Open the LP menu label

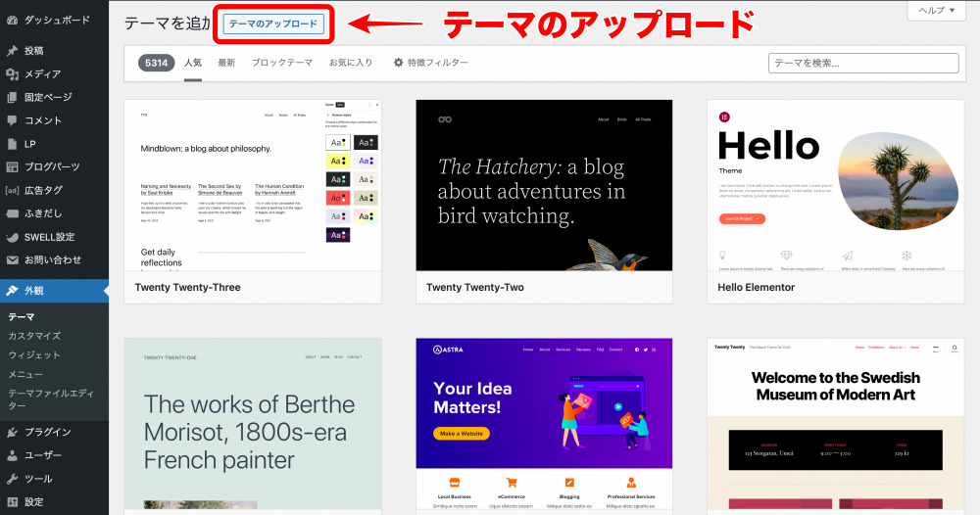pyautogui.click(x=30, y=144)
